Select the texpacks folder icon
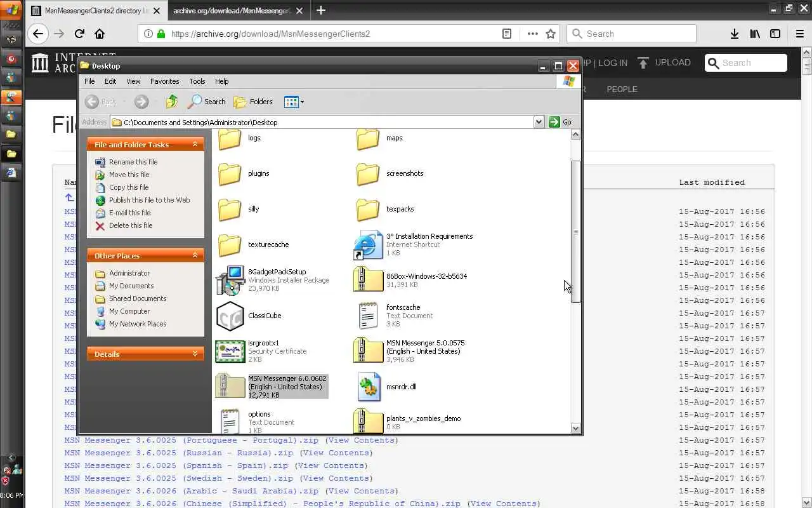812x508 pixels. (x=368, y=209)
